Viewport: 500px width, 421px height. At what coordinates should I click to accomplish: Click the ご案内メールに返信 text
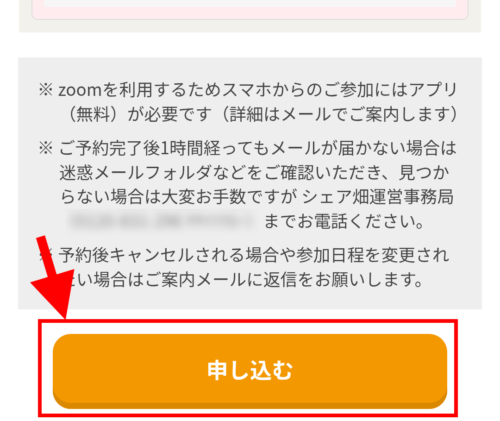tap(221, 279)
